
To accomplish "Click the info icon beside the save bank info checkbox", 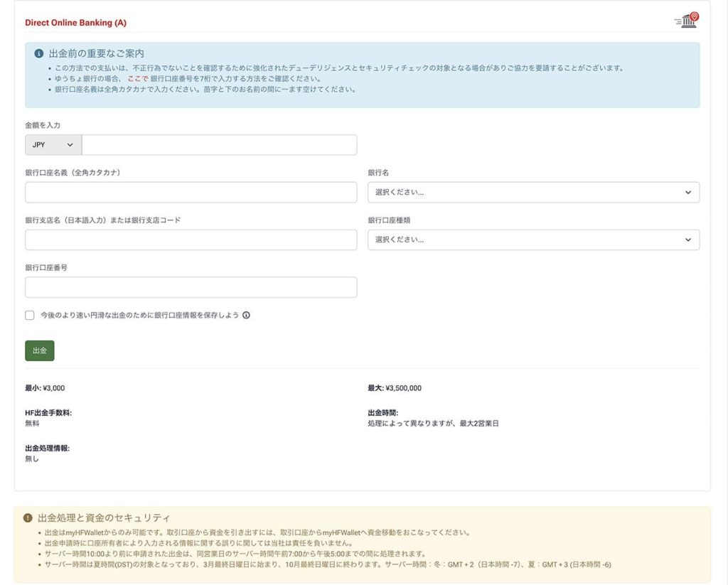I will [x=247, y=315].
